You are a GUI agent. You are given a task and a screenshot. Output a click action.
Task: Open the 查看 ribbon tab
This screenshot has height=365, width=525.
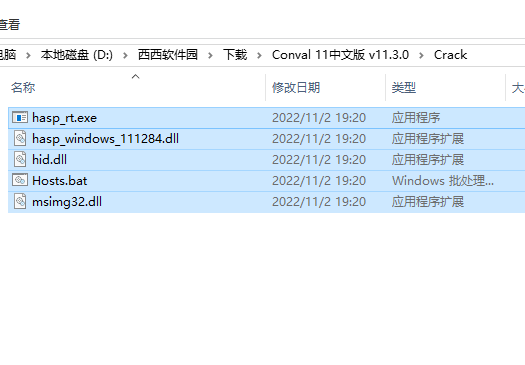tap(9, 25)
